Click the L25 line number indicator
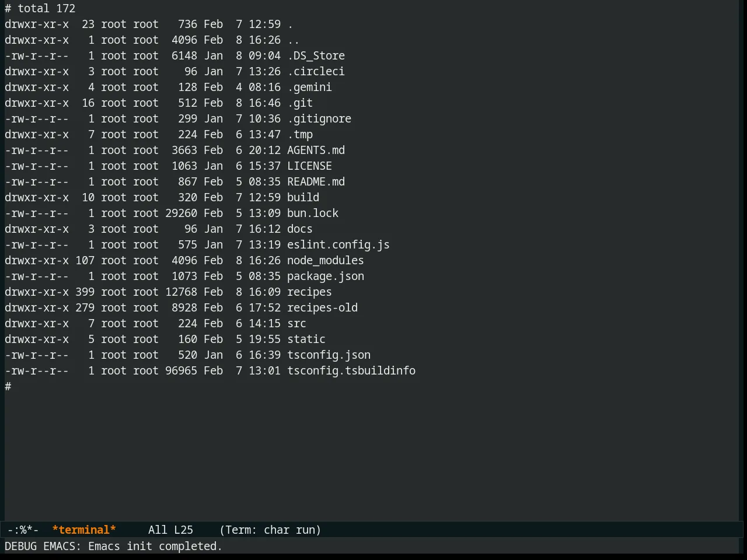This screenshot has width=747, height=560. tap(183, 530)
